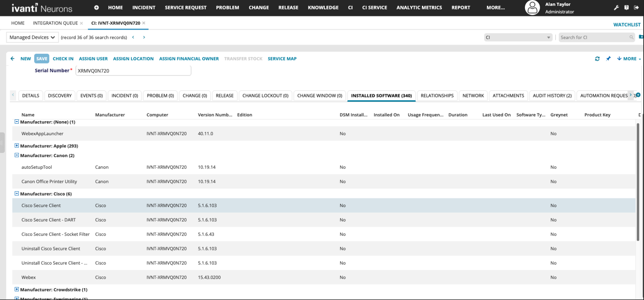Go to next search record arrow

(144, 37)
